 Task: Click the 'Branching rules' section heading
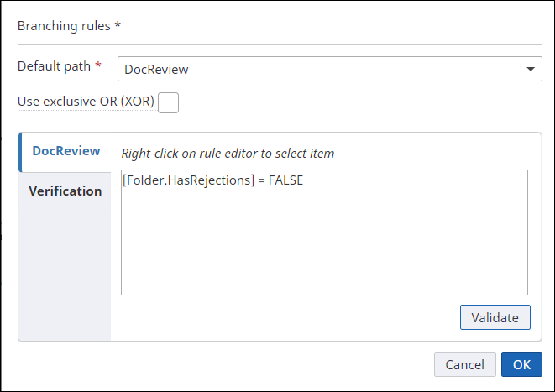tap(64, 25)
